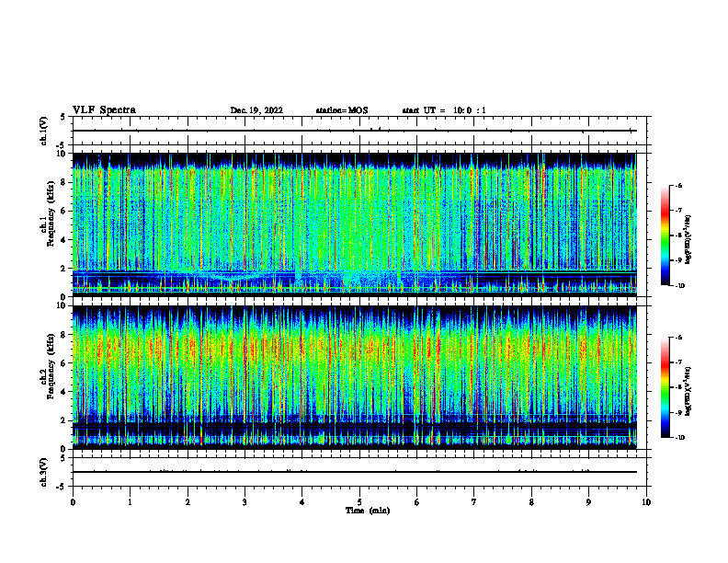
Task: Click inside the ch.2 spectrogram panel
Action: coord(355,377)
